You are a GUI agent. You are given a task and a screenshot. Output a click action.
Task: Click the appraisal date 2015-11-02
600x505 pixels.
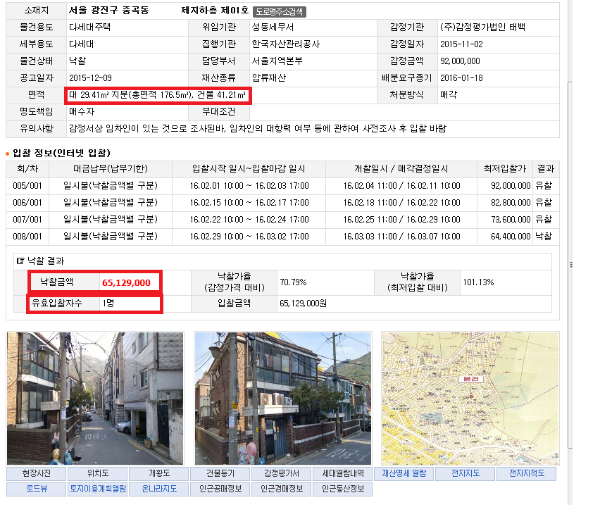(x=461, y=44)
